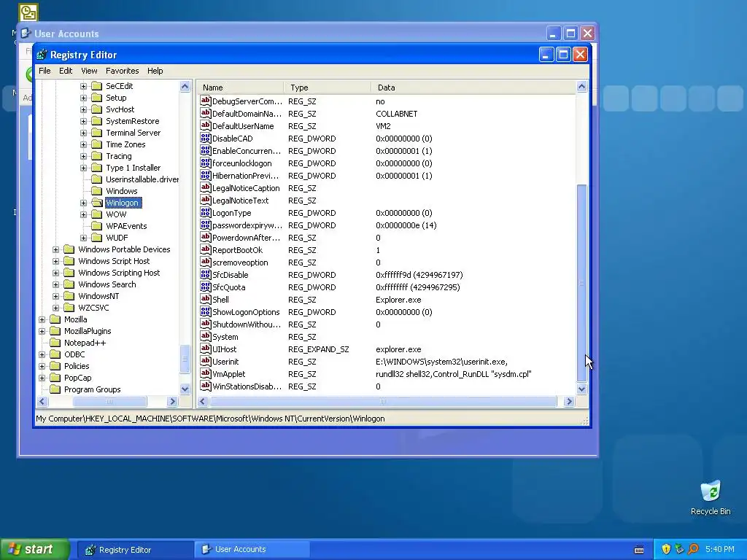Click the Mozilla folder icon in tree
The width and height of the screenshot is (747, 560).
pos(55,319)
